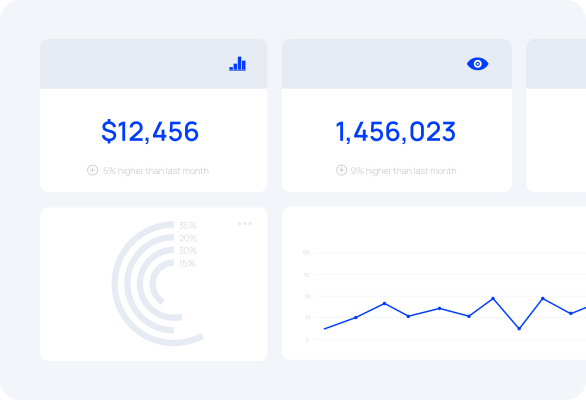Click the 20% label on radial chart
This screenshot has height=400, width=586.
point(188,238)
